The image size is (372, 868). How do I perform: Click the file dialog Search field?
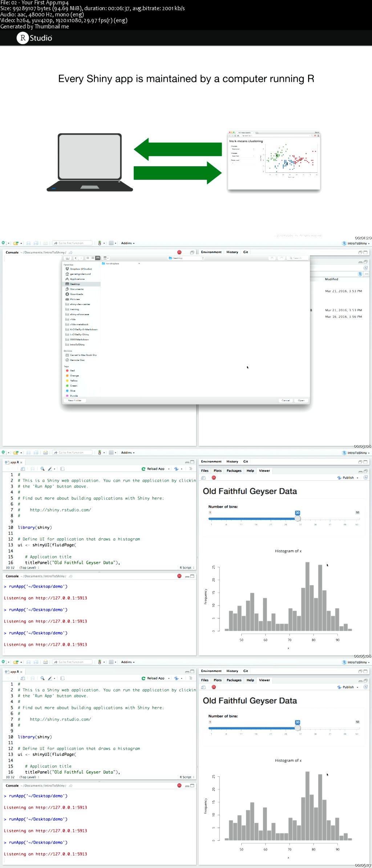[297, 258]
